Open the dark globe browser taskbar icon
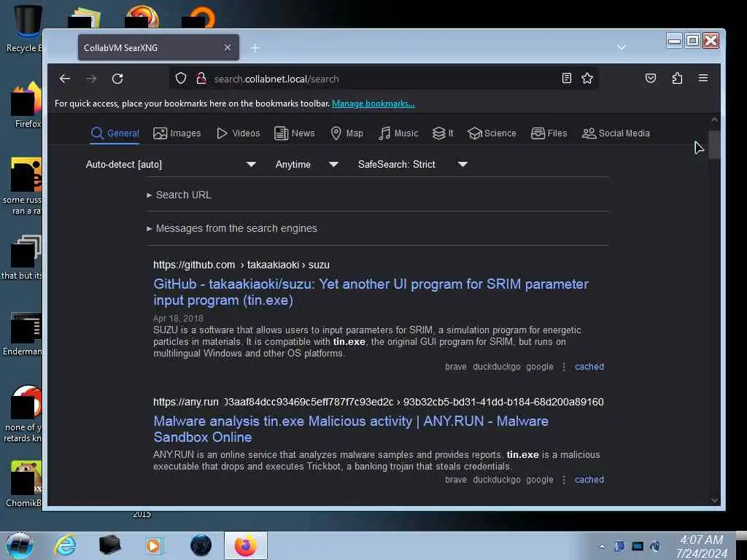747x560 pixels. 201,545
